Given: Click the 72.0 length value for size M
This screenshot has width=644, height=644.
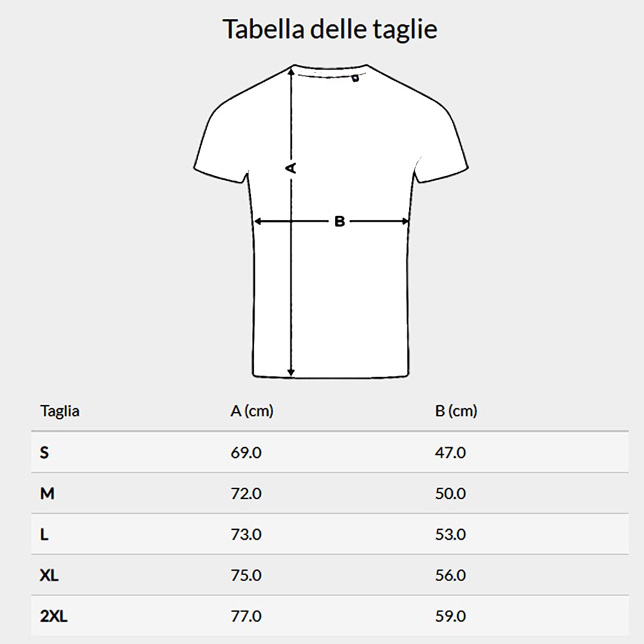Looking at the screenshot, I should point(246,494).
